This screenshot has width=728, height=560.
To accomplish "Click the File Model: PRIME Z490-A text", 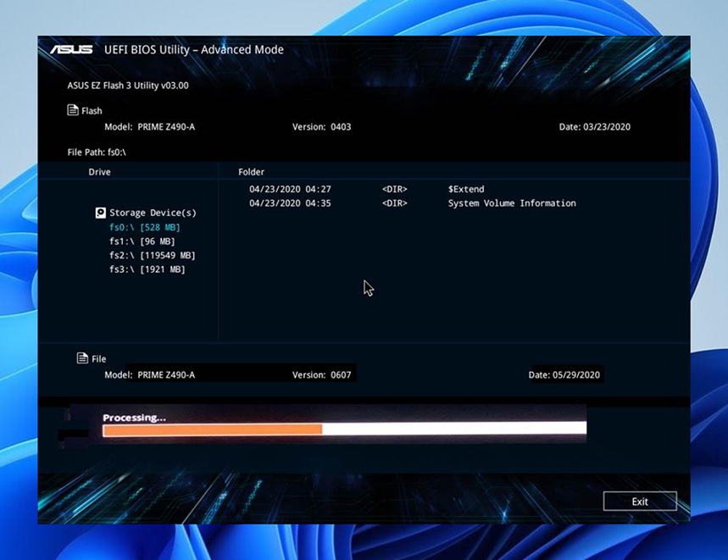I will tap(149, 374).
